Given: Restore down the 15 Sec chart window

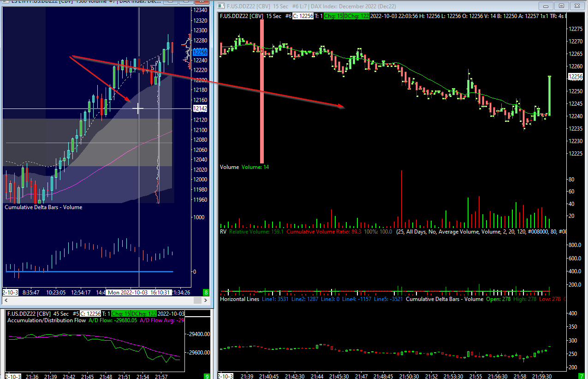Looking at the screenshot, I should 561,6.
